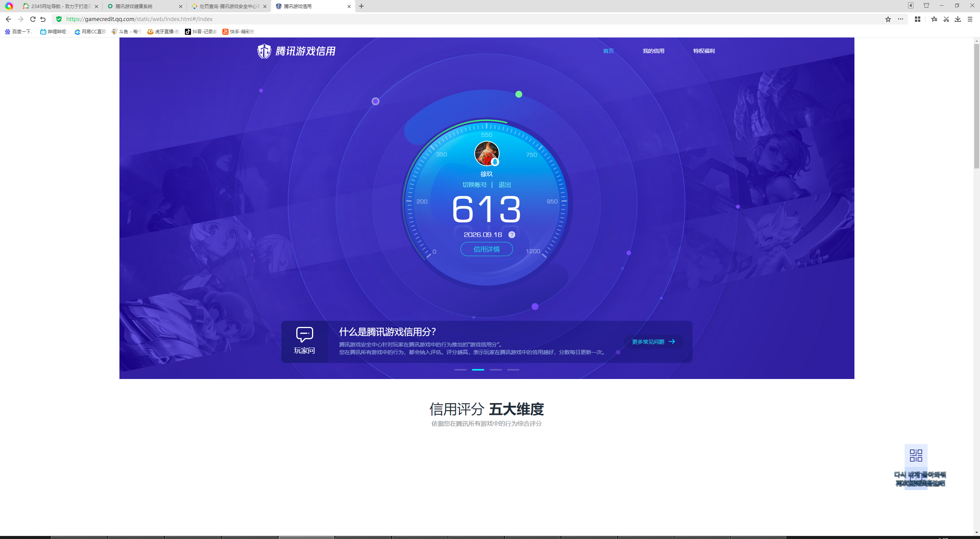Click the 613 credit score number
Image resolution: width=980 pixels, height=539 pixels.
(x=487, y=209)
